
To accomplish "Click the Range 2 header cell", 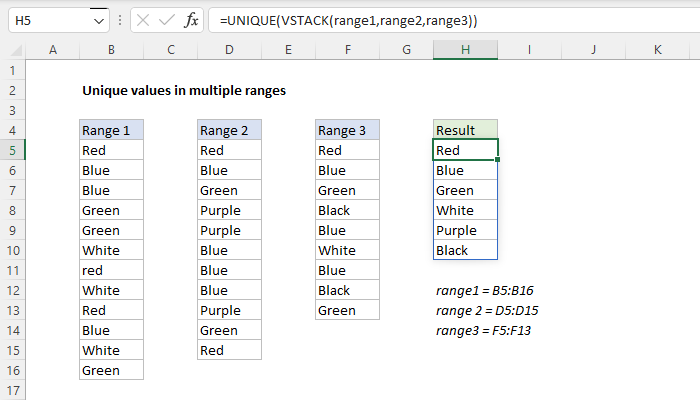I will point(229,130).
